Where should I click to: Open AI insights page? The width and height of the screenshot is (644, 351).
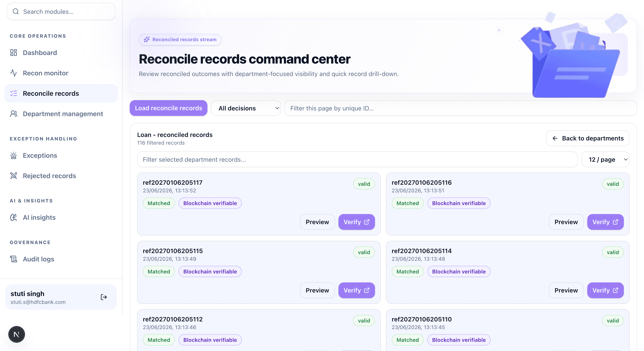[x=61, y=217]
